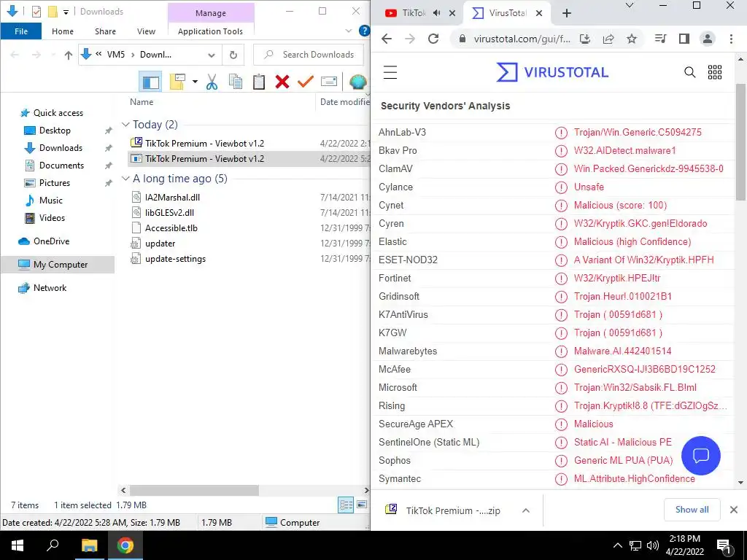Close the VirusTotal tab

(x=539, y=13)
